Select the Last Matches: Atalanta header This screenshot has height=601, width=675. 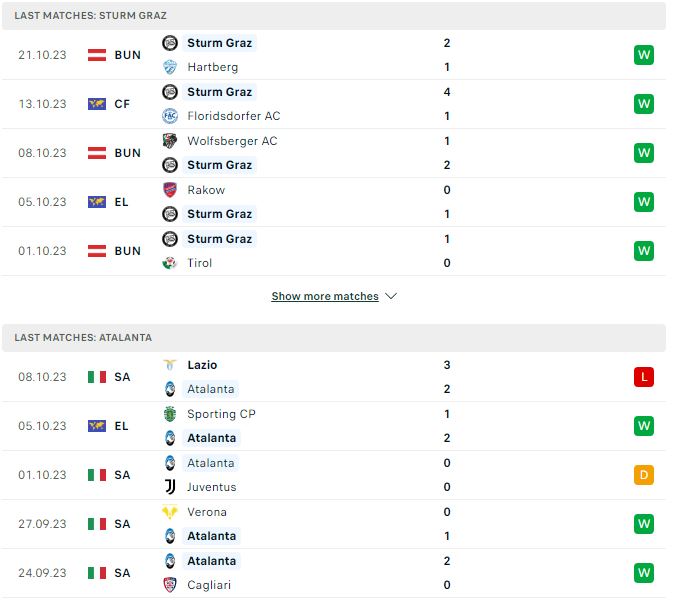click(x=334, y=338)
